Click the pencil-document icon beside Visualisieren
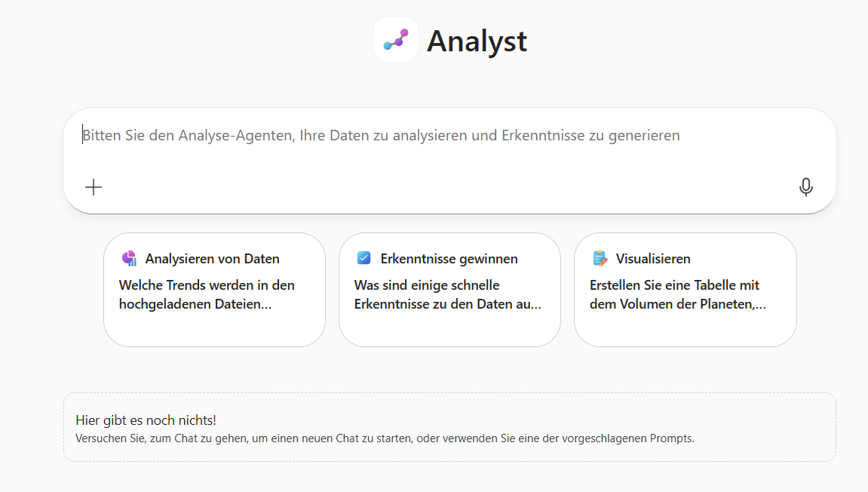The image size is (868, 492). pyautogui.click(x=600, y=258)
